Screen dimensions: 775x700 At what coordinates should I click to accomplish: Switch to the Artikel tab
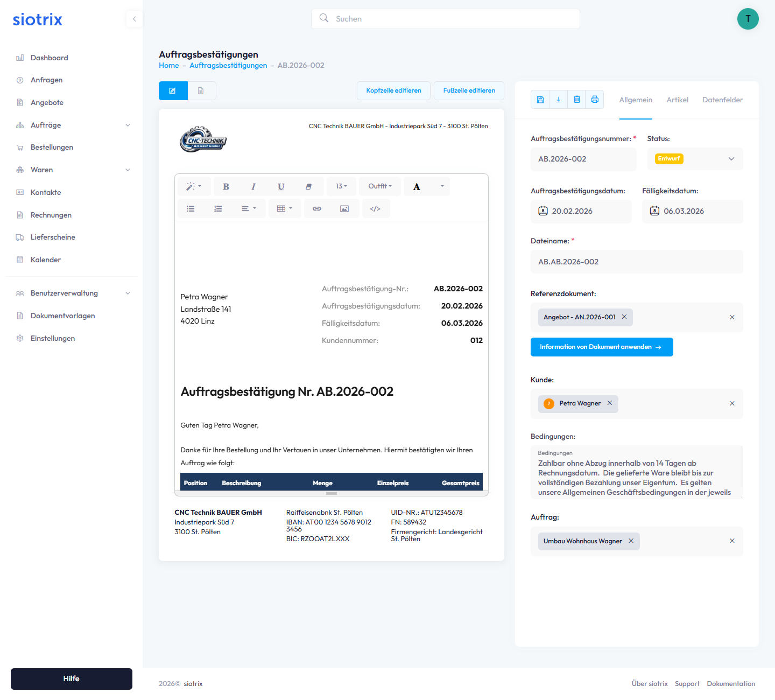tap(677, 100)
